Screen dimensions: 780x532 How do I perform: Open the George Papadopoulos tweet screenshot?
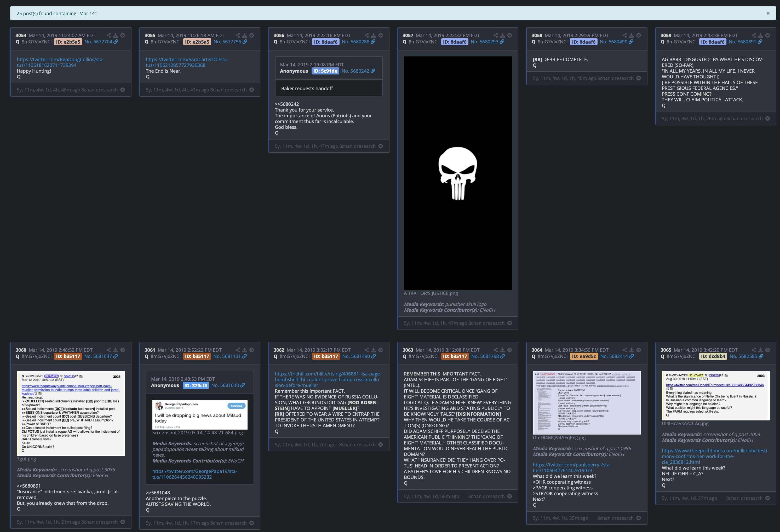click(200, 415)
